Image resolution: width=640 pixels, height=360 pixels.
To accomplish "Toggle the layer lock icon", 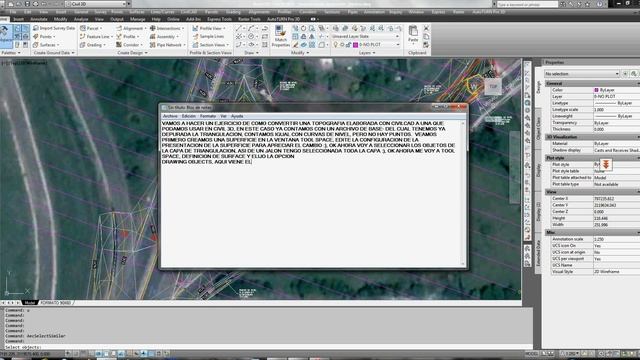I will pyautogui.click(x=349, y=44).
